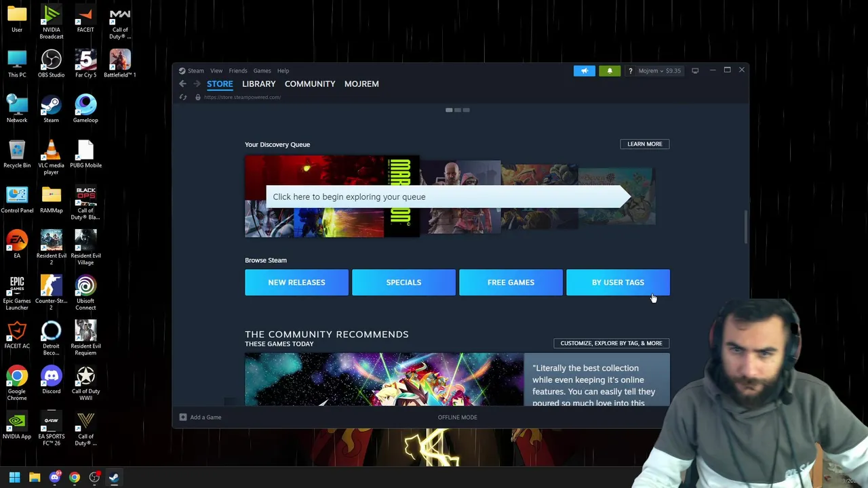868x488 pixels.
Task: Select the Far Cry 5 desktop icon
Action: pyautogui.click(x=85, y=64)
